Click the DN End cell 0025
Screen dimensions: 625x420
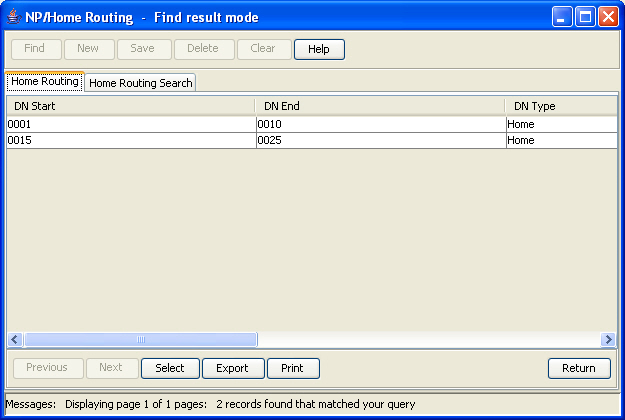381,140
